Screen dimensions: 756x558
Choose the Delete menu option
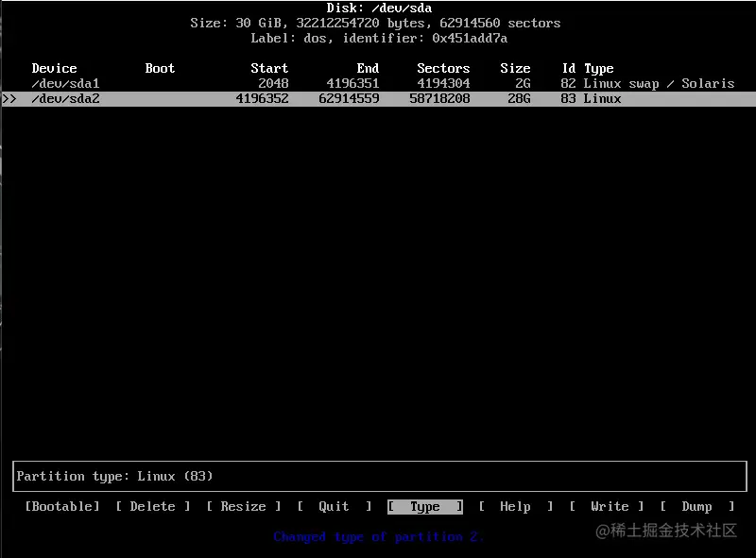tap(152, 506)
